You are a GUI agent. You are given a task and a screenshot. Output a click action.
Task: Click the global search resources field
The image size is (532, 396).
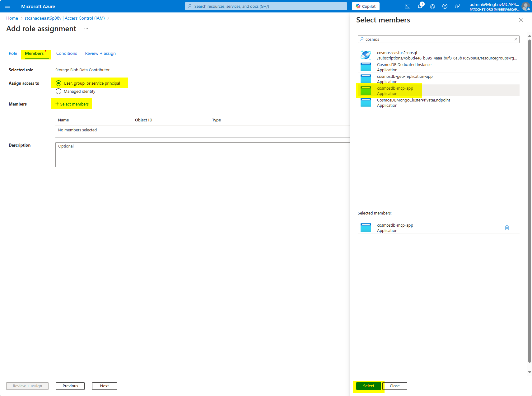(266, 6)
